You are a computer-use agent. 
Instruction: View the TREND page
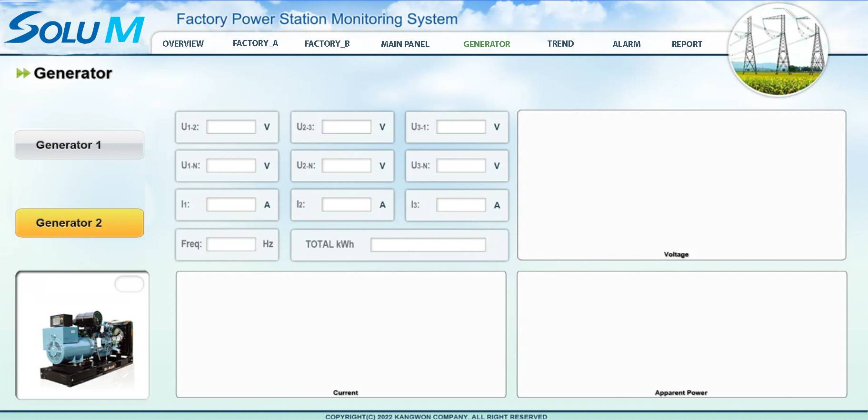pos(560,44)
